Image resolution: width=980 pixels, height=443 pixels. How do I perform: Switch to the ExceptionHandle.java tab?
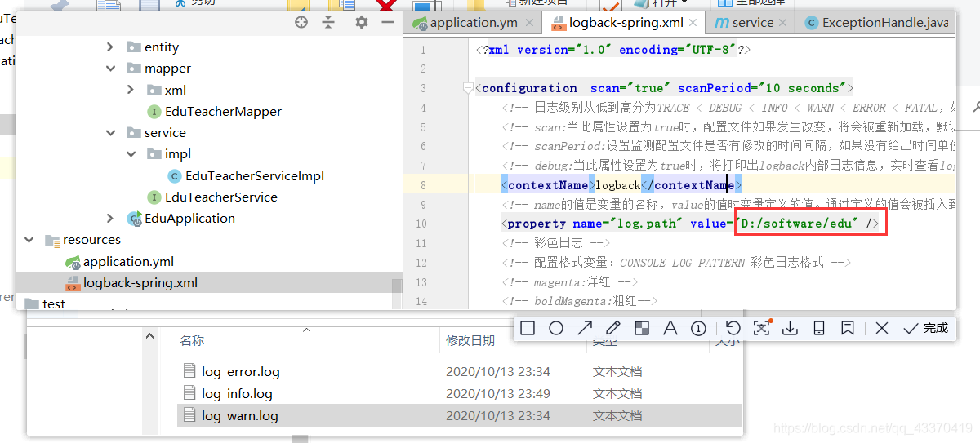[877, 22]
